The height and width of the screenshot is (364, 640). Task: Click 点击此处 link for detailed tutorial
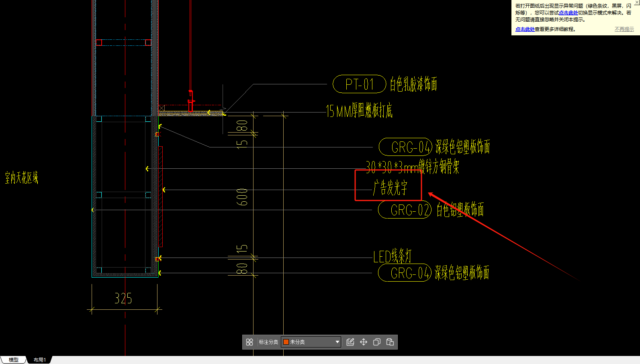coord(525,29)
